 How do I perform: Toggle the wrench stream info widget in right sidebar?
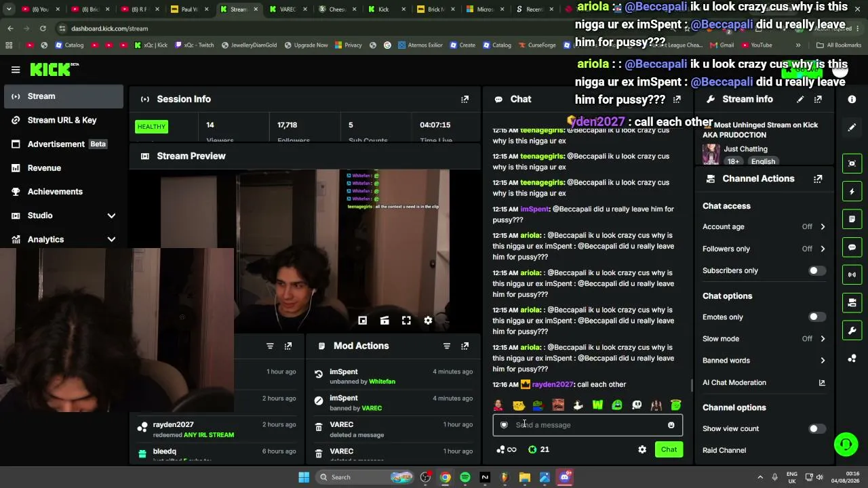tap(852, 331)
